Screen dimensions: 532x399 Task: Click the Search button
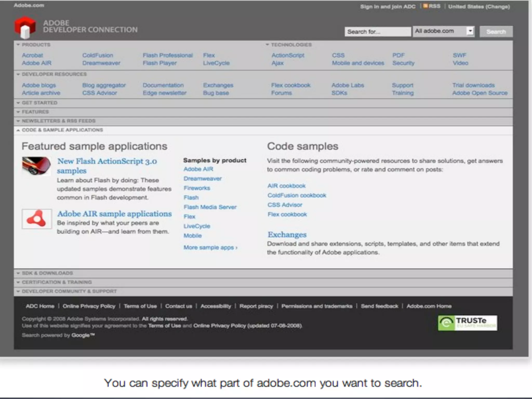pyautogui.click(x=496, y=32)
